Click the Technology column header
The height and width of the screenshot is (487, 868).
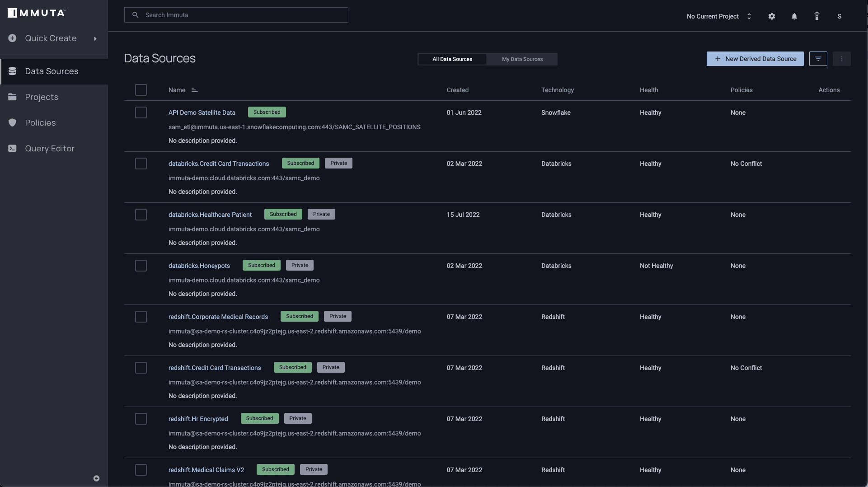[x=558, y=90]
